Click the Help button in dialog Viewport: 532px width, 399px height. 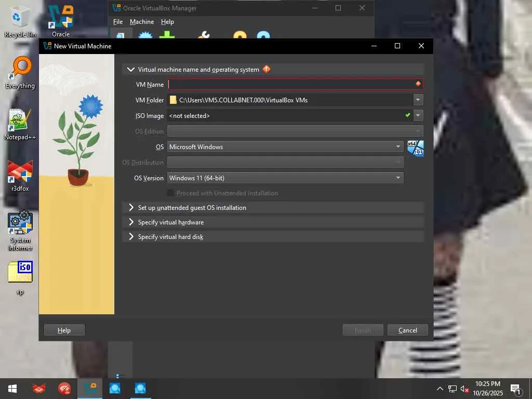[x=64, y=330]
